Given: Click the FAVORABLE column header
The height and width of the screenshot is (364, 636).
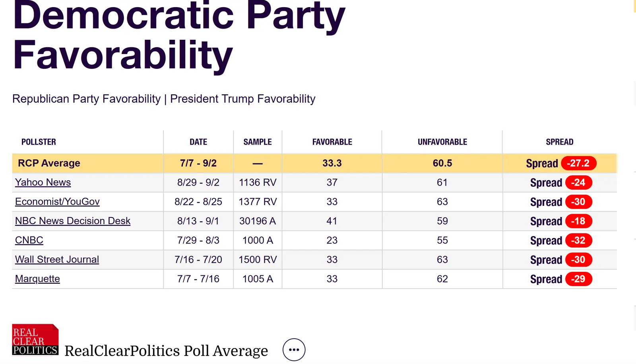Looking at the screenshot, I should (x=332, y=142).
